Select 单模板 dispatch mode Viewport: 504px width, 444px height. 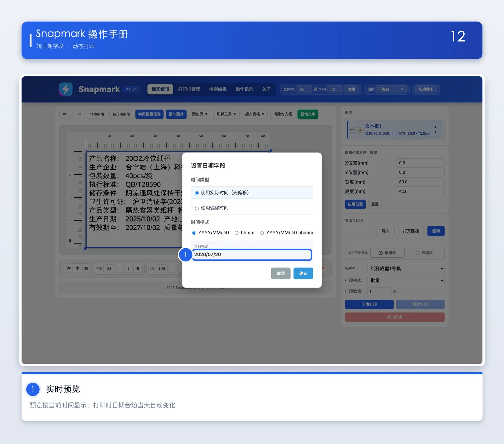click(387, 253)
